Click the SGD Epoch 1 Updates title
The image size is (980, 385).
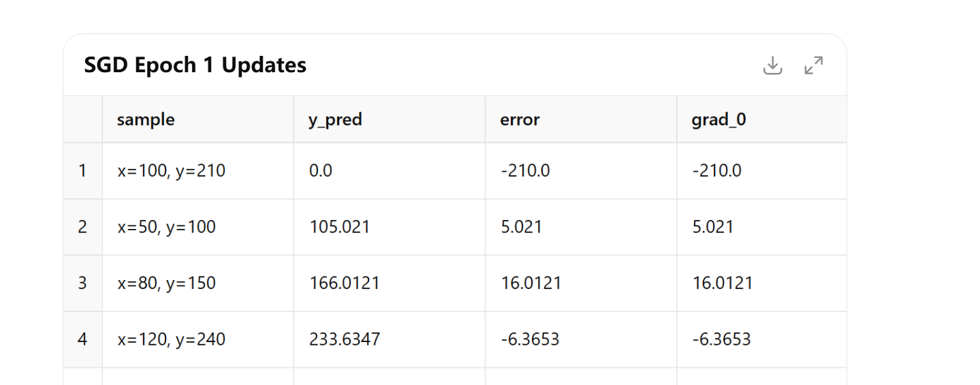point(195,65)
